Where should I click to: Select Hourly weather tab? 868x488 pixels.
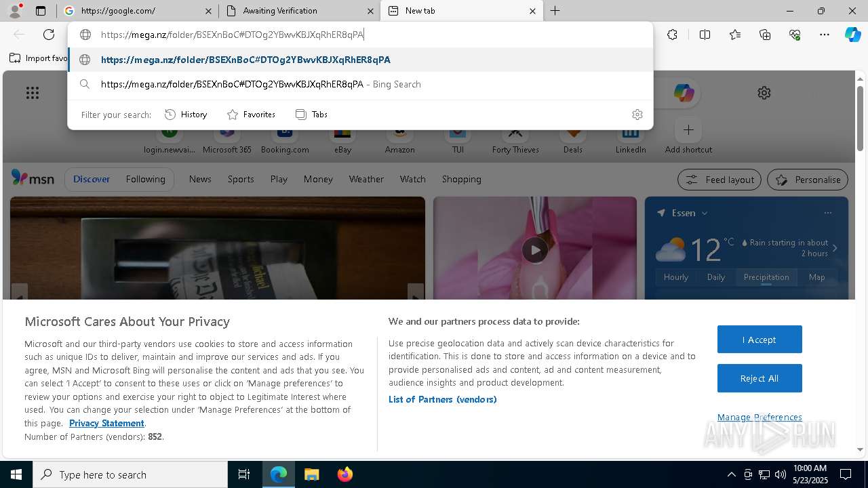[676, 277]
